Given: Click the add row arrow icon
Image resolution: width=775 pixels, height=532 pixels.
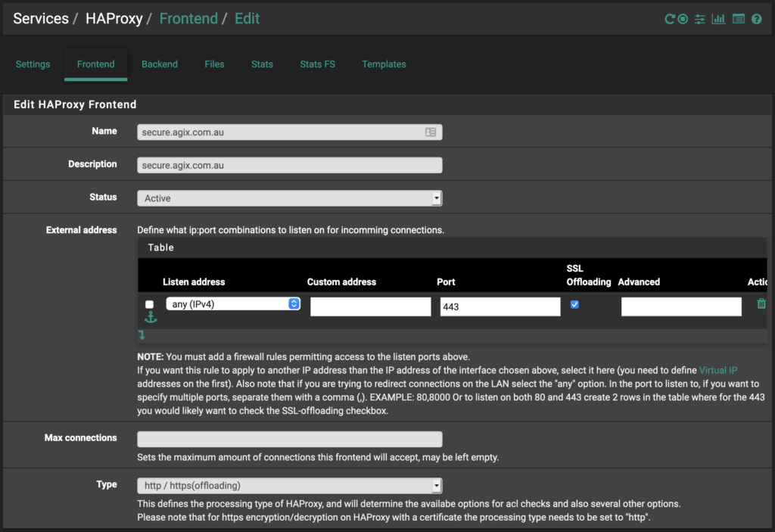Looking at the screenshot, I should (142, 335).
